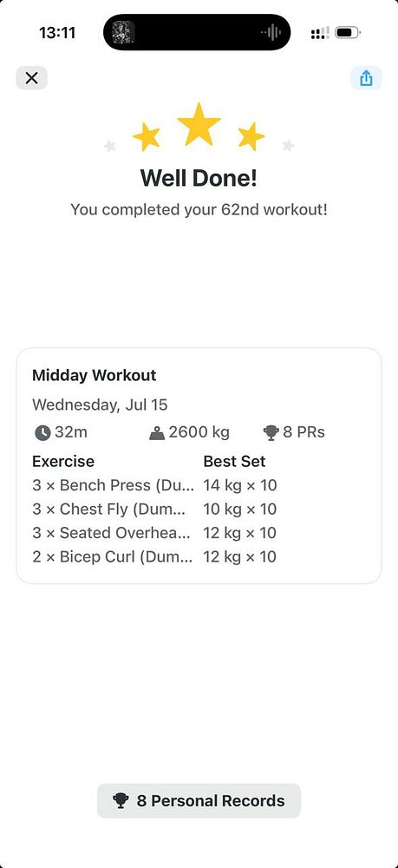Close the workout summary screen
This screenshot has height=868, width=398.
[31, 78]
